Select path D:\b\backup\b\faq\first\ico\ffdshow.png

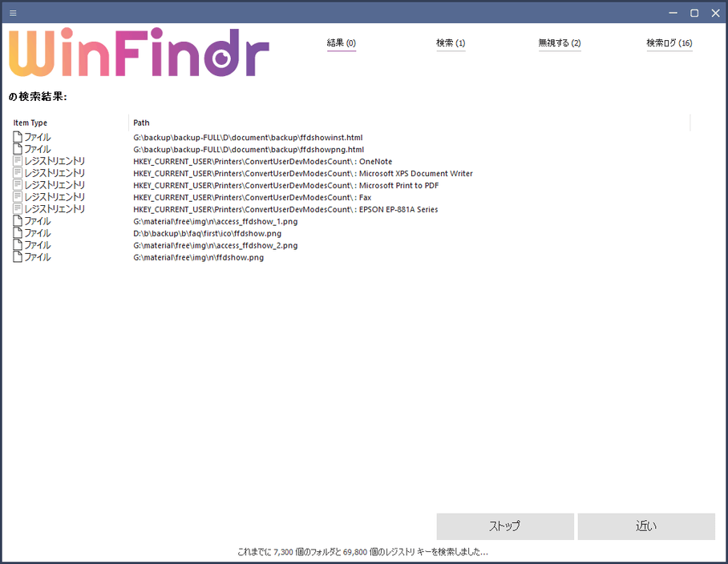pyautogui.click(x=207, y=234)
